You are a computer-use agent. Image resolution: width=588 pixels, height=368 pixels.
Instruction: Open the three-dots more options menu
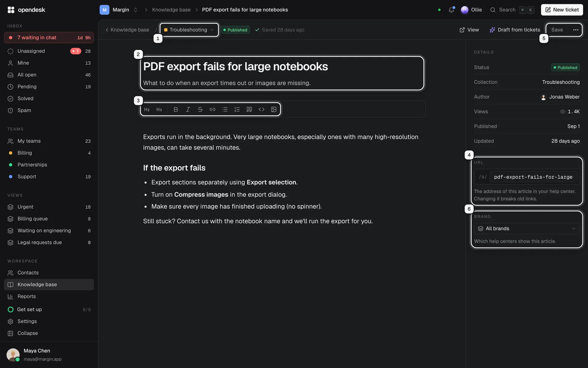(575, 30)
